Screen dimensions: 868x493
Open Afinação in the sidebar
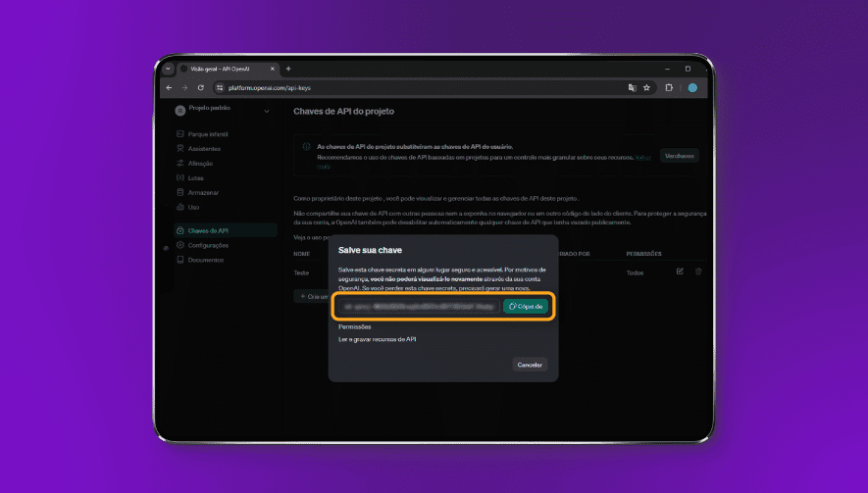[194, 164]
